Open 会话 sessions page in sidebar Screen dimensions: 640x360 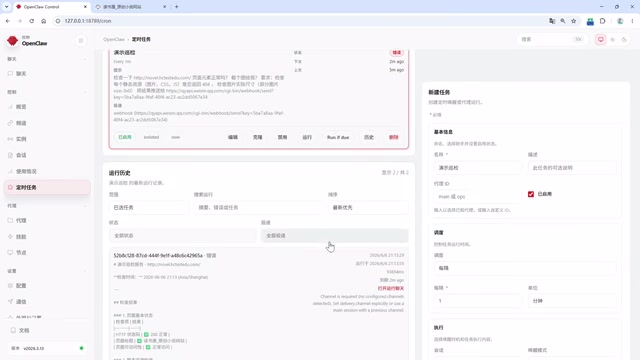pyautogui.click(x=47, y=155)
